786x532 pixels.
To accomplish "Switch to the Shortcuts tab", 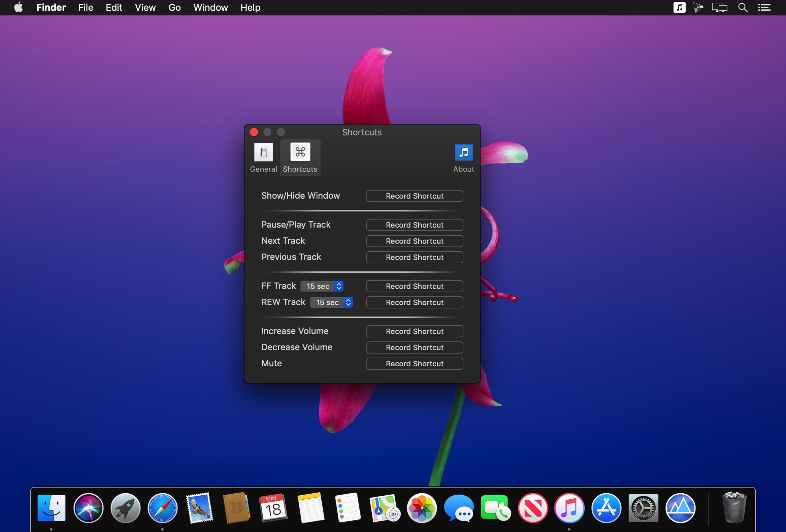I will click(300, 158).
